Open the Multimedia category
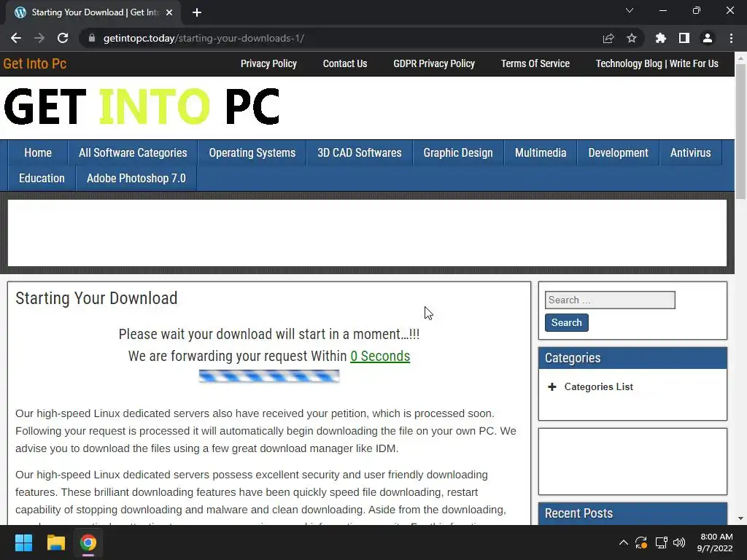Viewport: 747px width, 560px height. (x=541, y=153)
